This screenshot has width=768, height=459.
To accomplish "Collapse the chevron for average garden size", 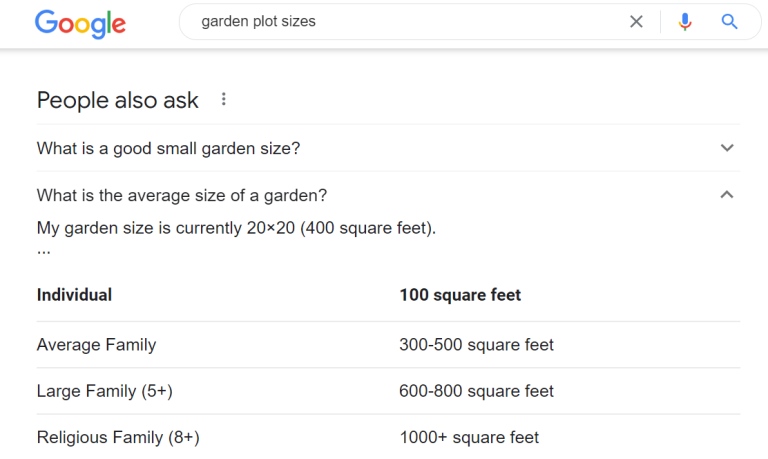I will click(x=727, y=195).
